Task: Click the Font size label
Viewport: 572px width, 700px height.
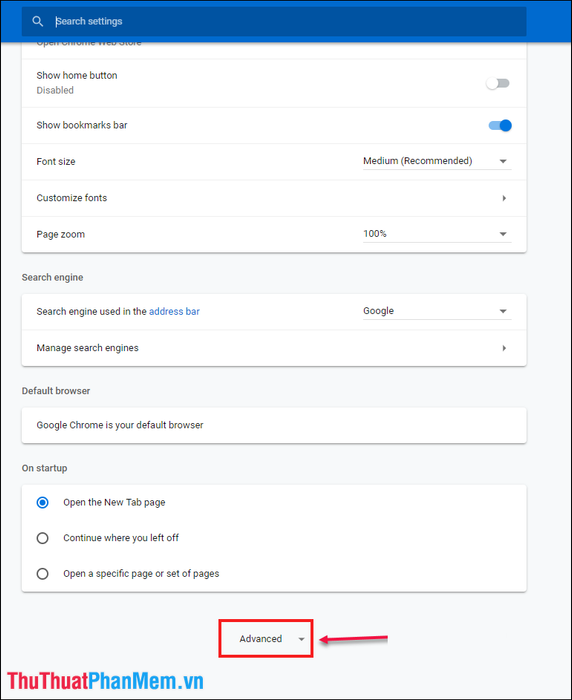Action: click(56, 162)
